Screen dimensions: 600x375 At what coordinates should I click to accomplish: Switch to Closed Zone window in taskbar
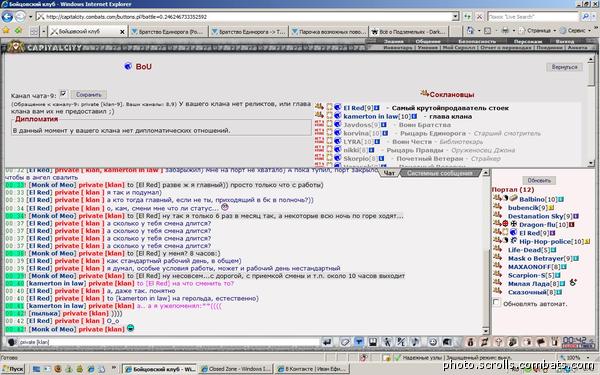tap(235, 369)
